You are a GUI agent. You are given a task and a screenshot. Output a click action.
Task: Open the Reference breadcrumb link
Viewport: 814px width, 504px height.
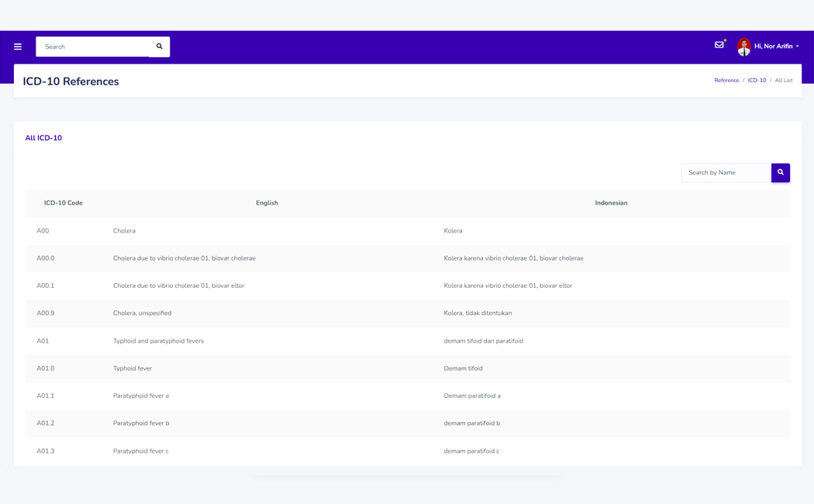pos(726,80)
